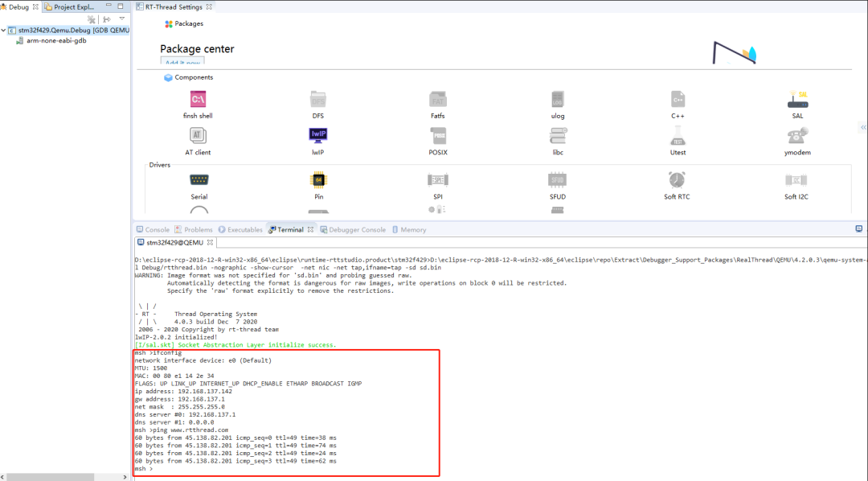Close the RT-Thread Settings tab

[209, 7]
